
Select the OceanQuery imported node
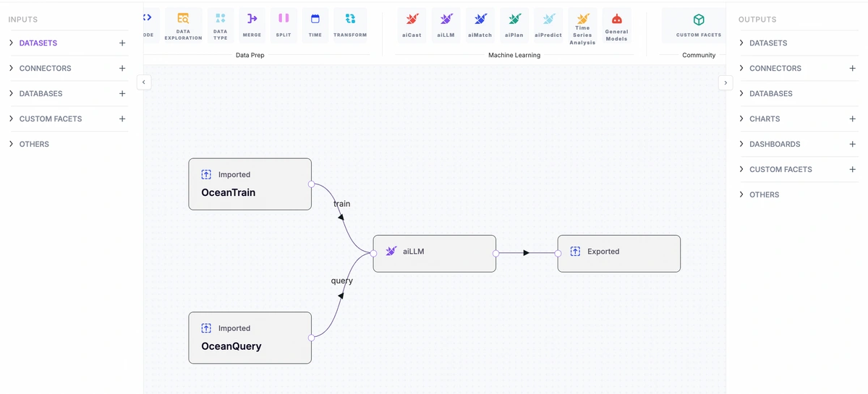[x=250, y=338]
